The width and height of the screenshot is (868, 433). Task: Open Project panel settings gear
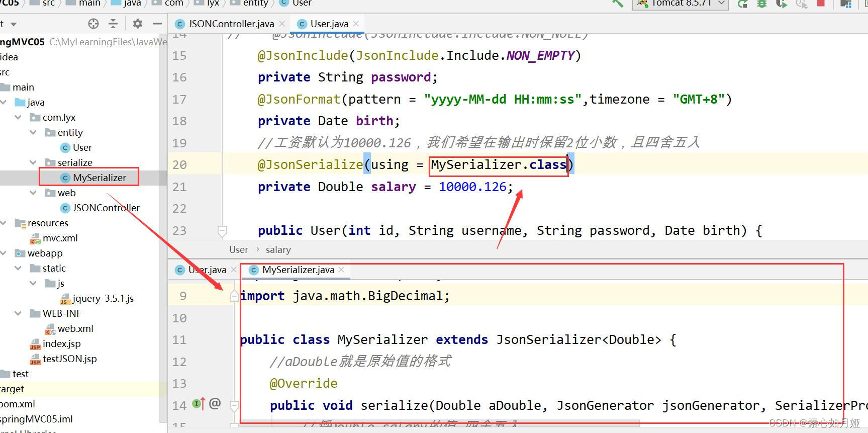138,24
